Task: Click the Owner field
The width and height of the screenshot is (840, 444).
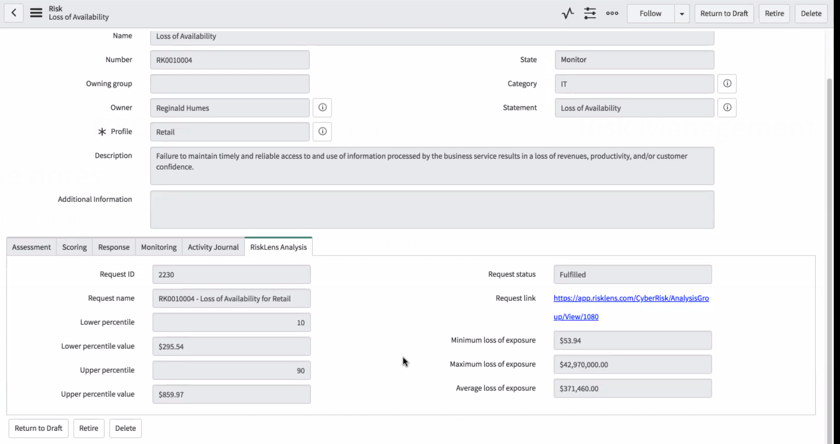Action: point(230,108)
